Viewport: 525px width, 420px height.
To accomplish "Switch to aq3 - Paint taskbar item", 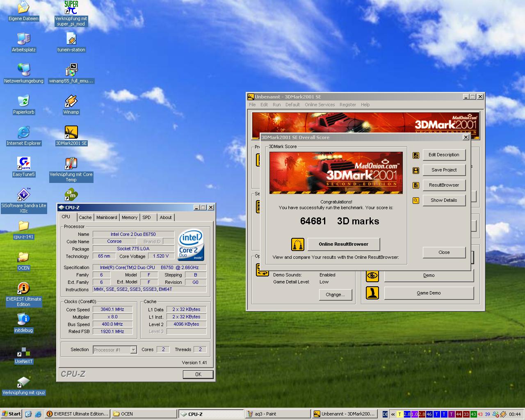I will tap(277, 414).
